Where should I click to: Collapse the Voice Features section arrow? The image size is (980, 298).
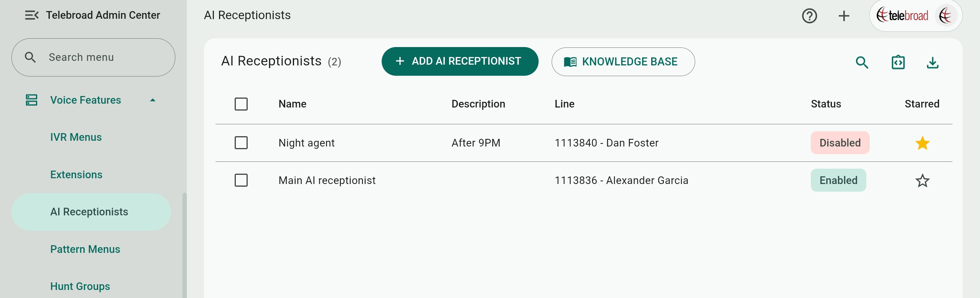tap(153, 100)
